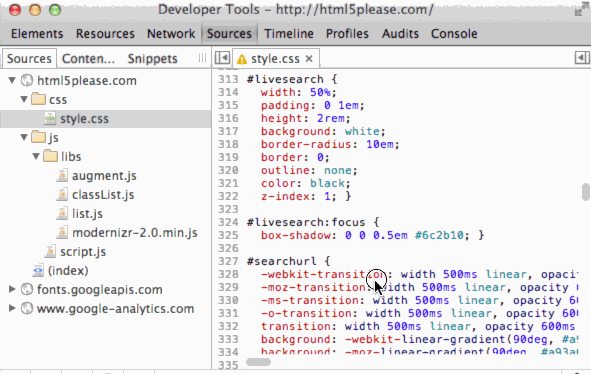
Task: Close the style.css editor tab
Action: coord(309,59)
